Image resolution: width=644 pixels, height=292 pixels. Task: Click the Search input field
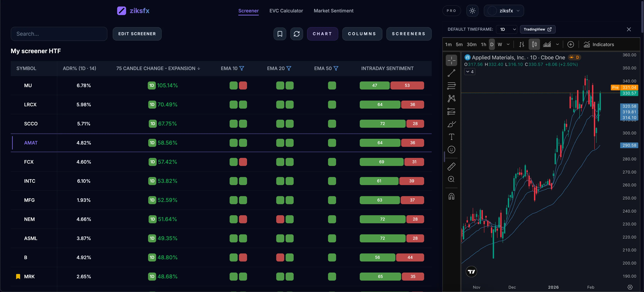[x=59, y=34]
